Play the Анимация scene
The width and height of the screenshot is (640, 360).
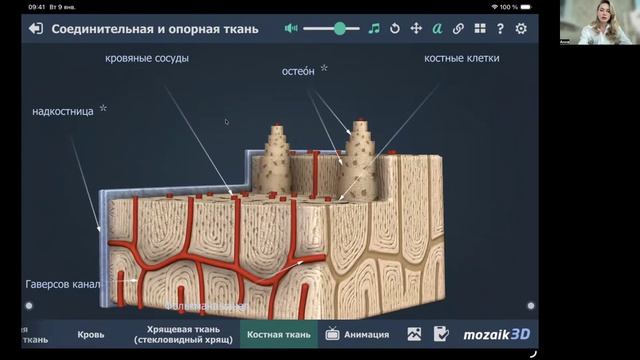357,334
